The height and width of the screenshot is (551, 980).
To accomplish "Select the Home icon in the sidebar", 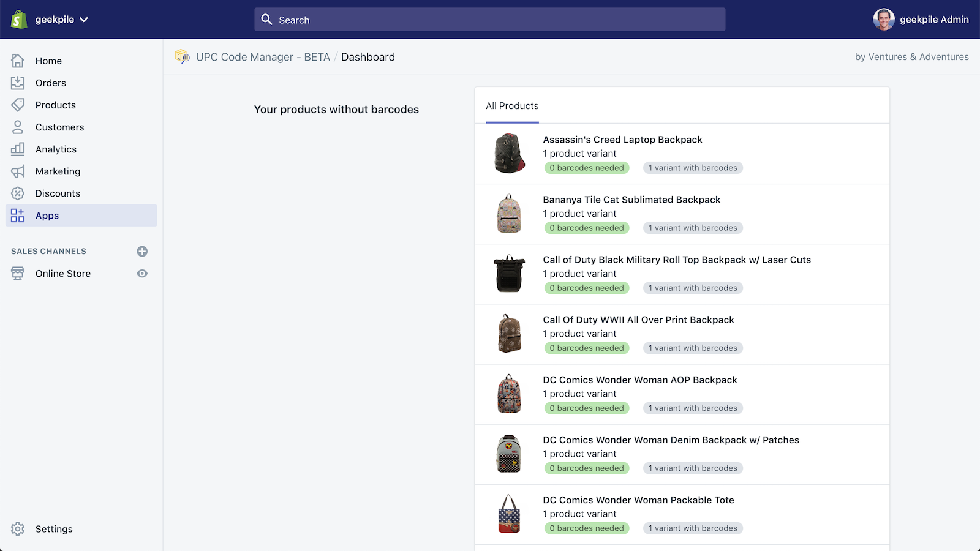I will point(18,61).
